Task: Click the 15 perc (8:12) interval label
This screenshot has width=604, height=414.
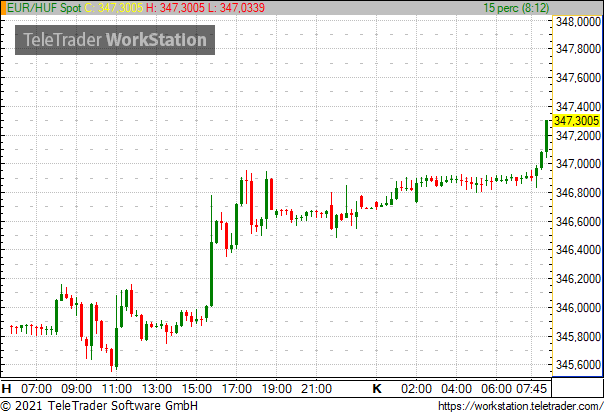Action: [516, 8]
